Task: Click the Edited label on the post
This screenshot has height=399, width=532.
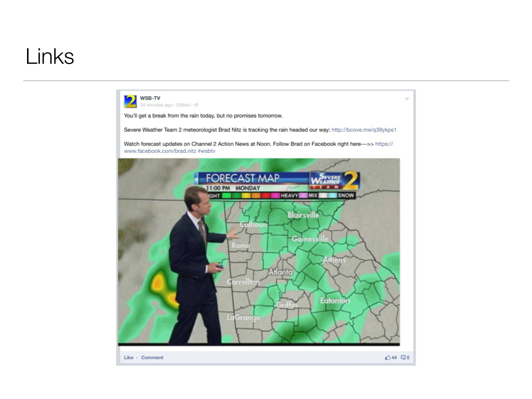Action: click(x=183, y=105)
